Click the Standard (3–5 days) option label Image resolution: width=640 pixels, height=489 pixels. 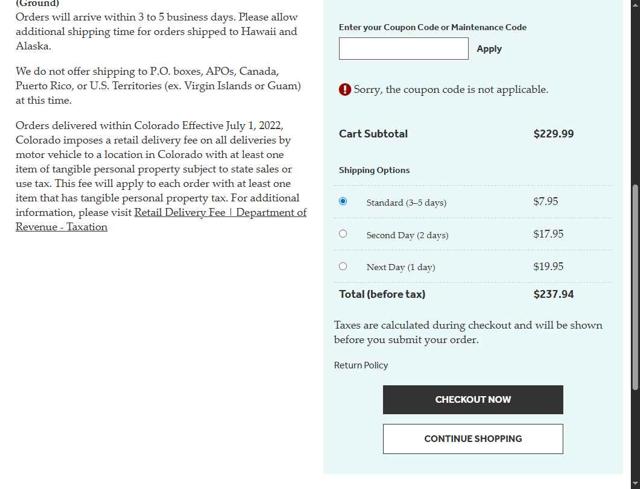[406, 202]
